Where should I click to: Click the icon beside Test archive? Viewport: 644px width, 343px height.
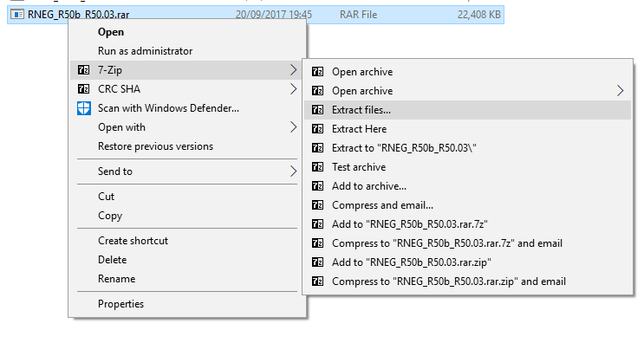click(x=317, y=166)
